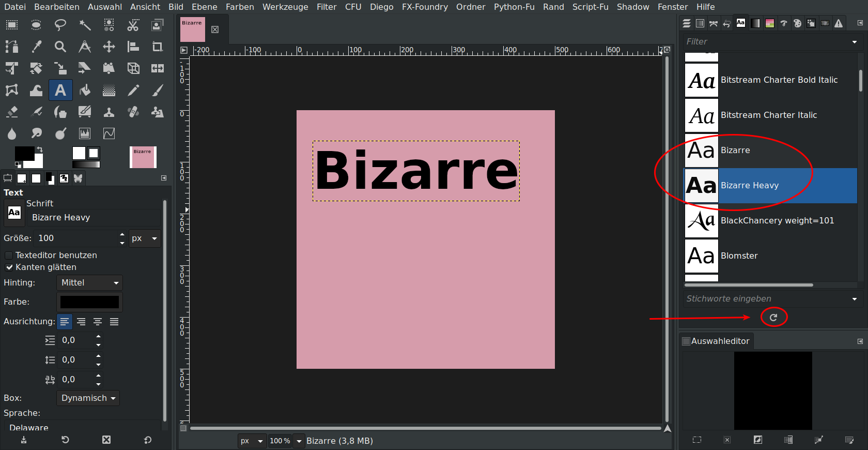Open the Farben menu
The height and width of the screenshot is (450, 868).
point(240,7)
